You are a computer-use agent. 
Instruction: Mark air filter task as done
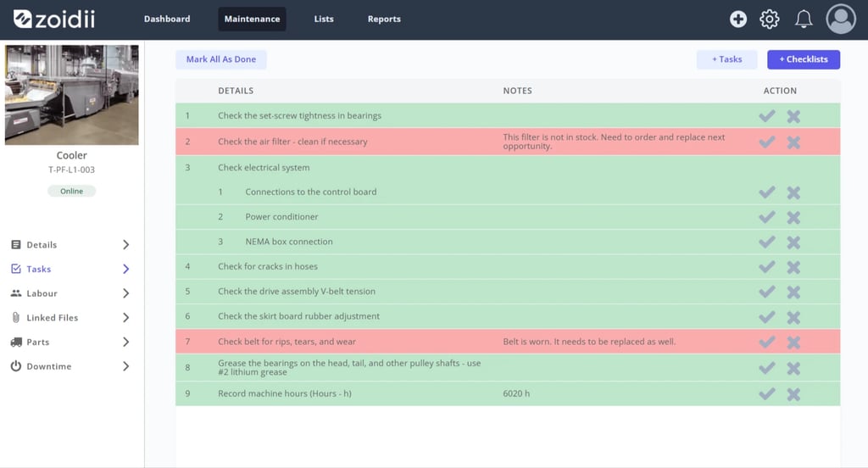766,142
